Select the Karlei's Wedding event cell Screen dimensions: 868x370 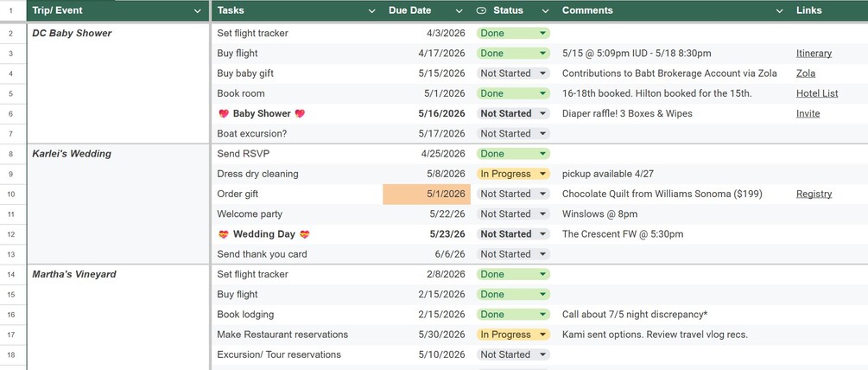(118, 204)
